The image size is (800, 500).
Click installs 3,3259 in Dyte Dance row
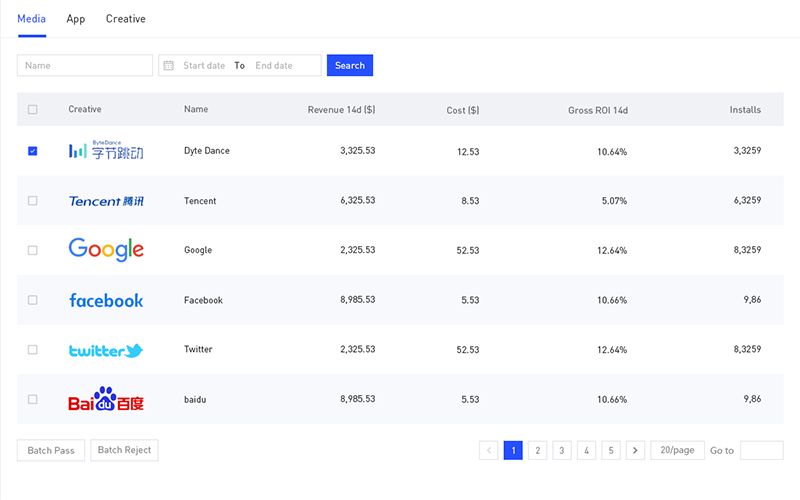pos(747,151)
